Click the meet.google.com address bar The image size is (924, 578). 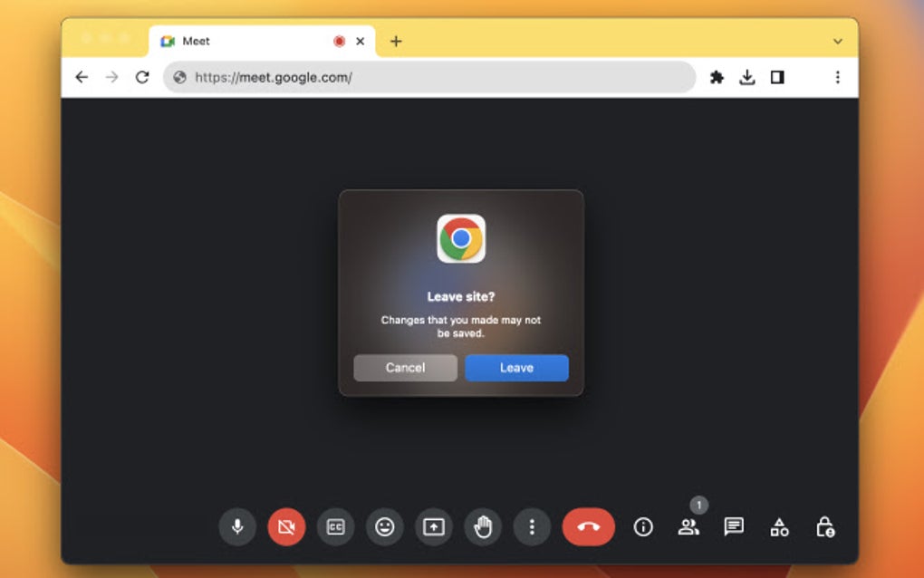pyautogui.click(x=429, y=77)
